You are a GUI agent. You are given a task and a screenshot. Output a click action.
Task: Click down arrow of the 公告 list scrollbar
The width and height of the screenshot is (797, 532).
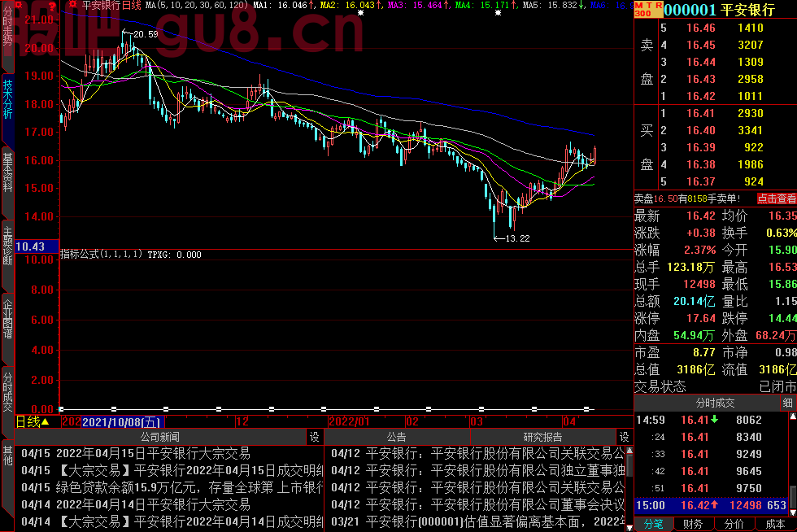(x=629, y=528)
